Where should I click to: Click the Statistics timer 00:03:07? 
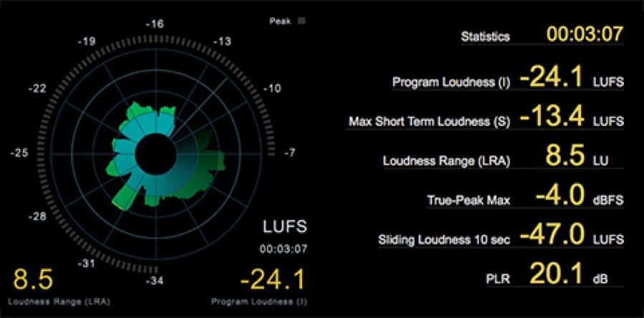coord(585,34)
